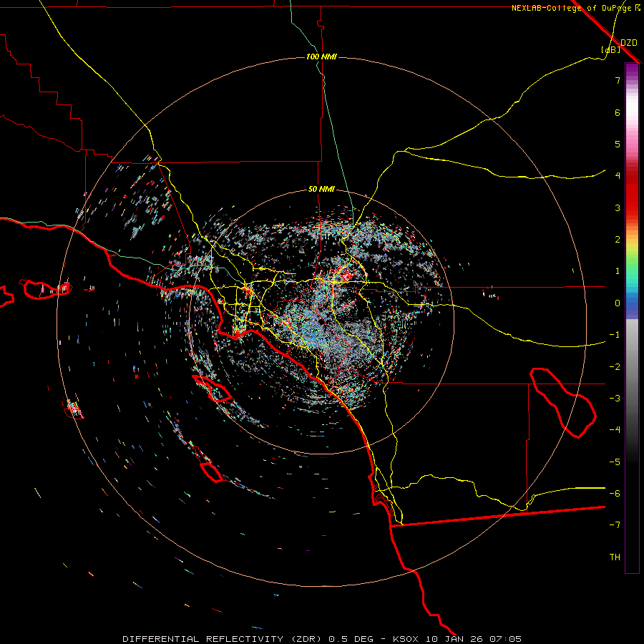Viewport: 644px width, 644px height.
Task: Click the [dB] units label
Action: pyautogui.click(x=611, y=49)
